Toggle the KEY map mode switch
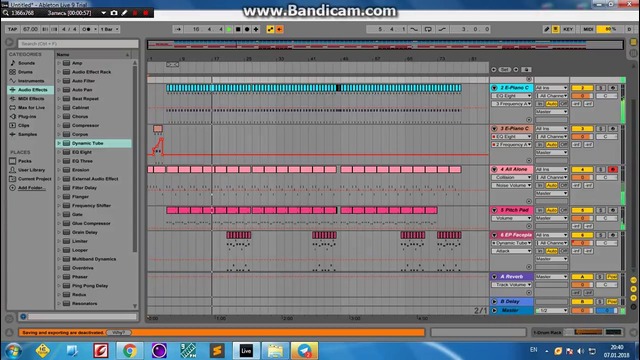 tap(568, 29)
